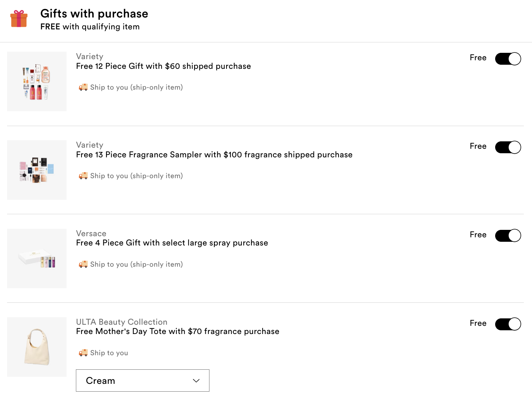Open the 12 Piece Gift product thumbnail
This screenshot has height=395, width=532.
tap(37, 81)
